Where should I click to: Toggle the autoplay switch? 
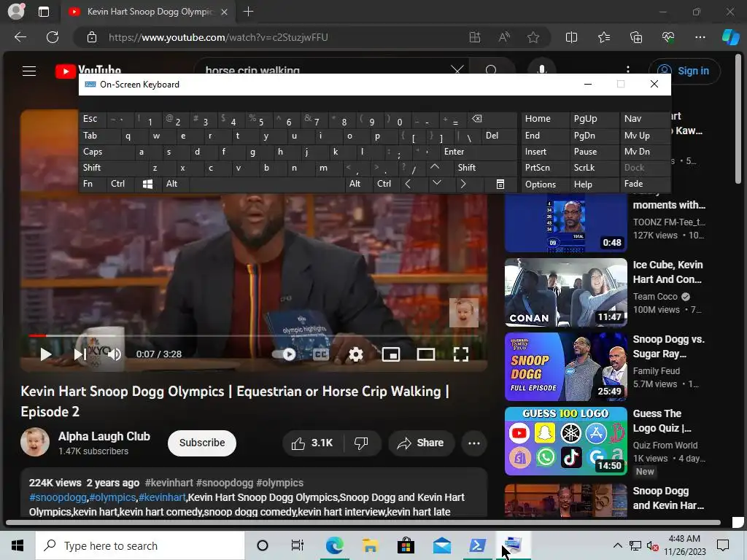284,354
